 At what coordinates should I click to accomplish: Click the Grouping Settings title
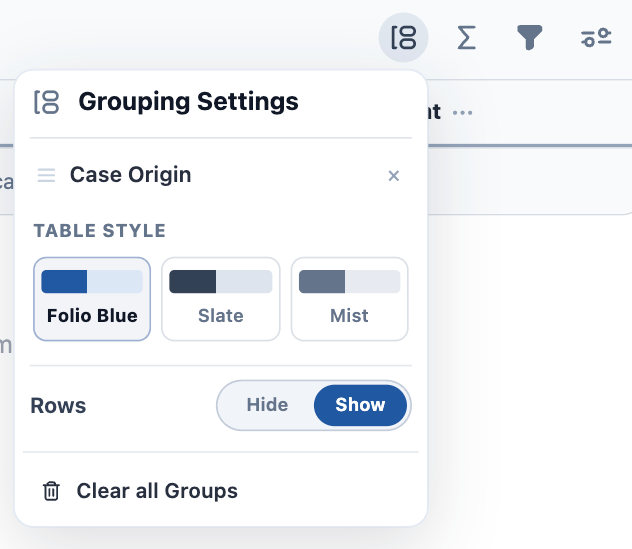(188, 102)
